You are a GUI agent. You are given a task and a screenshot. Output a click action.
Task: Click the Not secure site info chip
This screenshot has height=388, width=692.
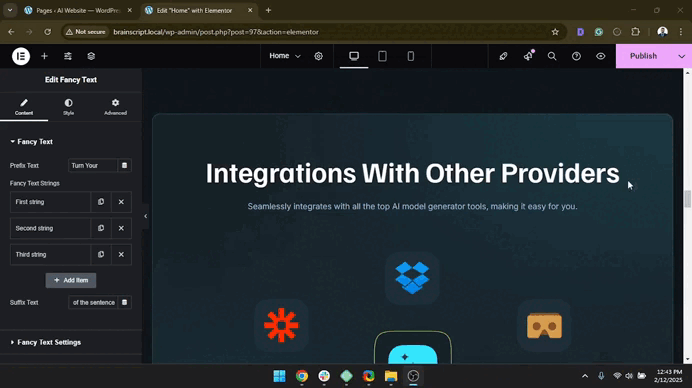(86, 32)
